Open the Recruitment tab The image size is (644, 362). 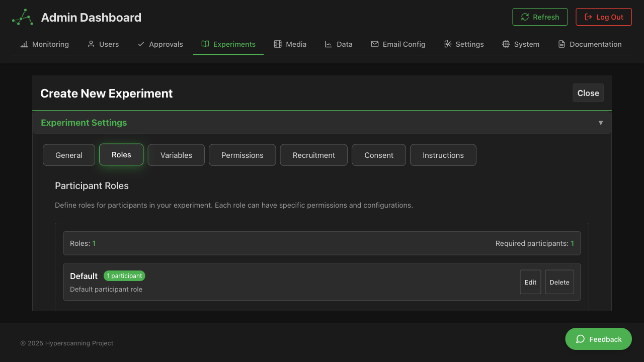pyautogui.click(x=313, y=155)
